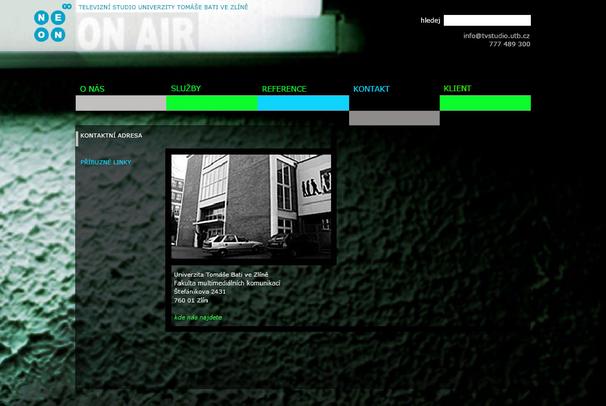
Task: Select the KONTAKTNÍ ADRESA sidebar heading
Action: (112, 134)
